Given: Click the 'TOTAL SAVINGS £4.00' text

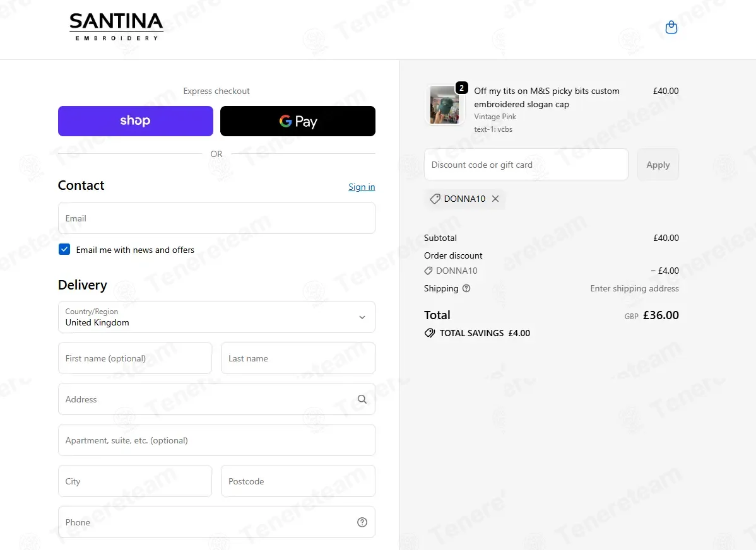Looking at the screenshot, I should 485,333.
